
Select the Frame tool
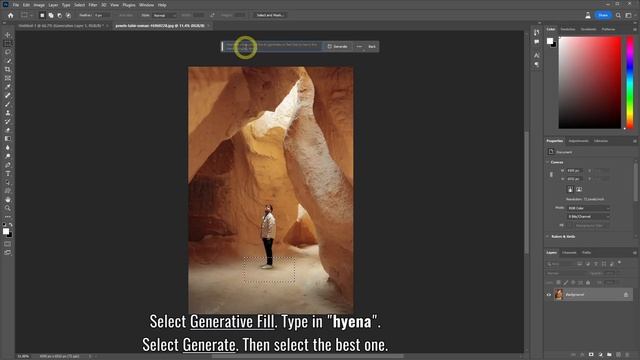(x=8, y=78)
